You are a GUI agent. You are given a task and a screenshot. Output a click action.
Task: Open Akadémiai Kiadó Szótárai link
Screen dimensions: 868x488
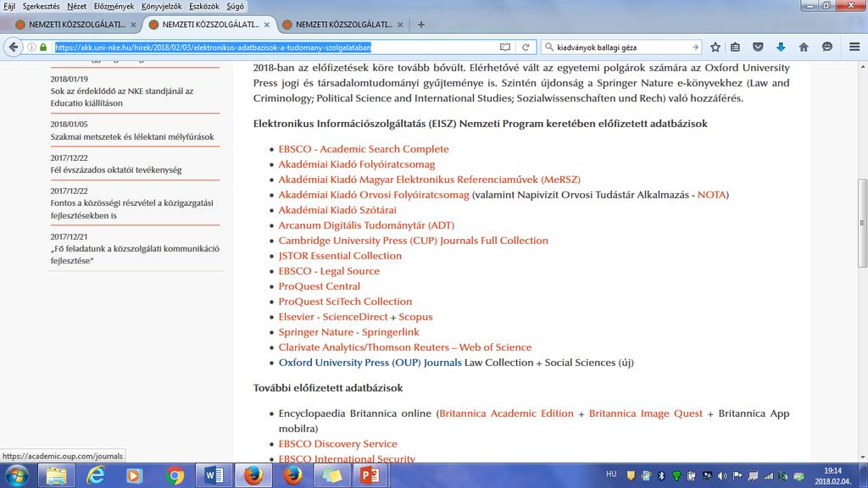click(337, 210)
